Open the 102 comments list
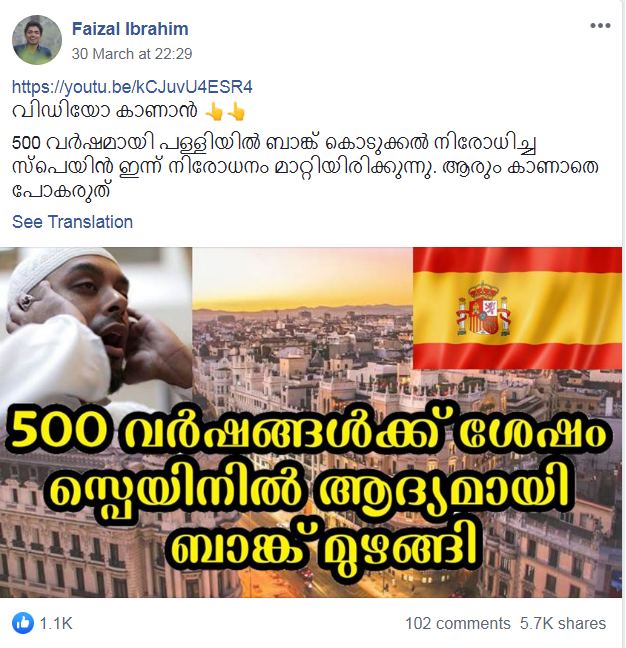626x648 pixels. click(x=458, y=623)
